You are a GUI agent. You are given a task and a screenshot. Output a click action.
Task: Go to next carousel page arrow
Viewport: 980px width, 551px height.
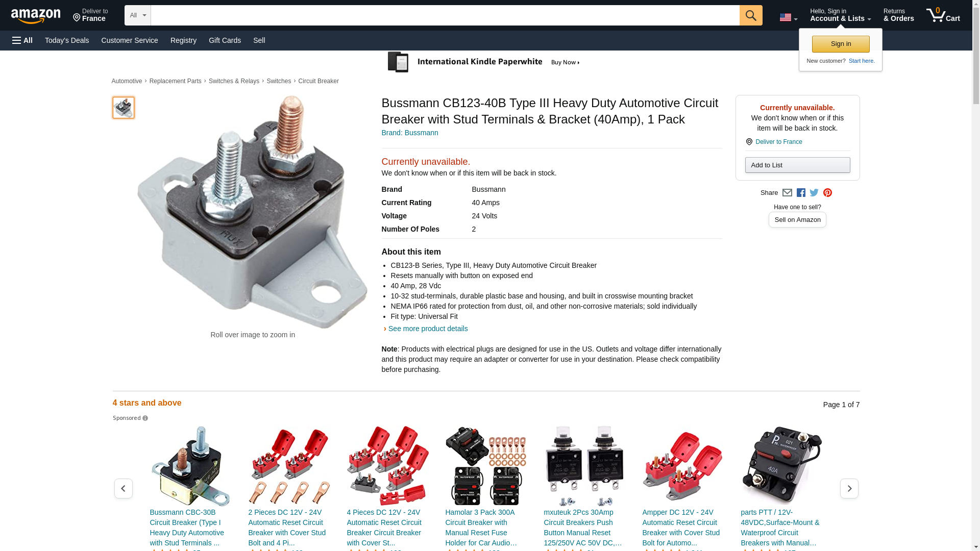849,489
